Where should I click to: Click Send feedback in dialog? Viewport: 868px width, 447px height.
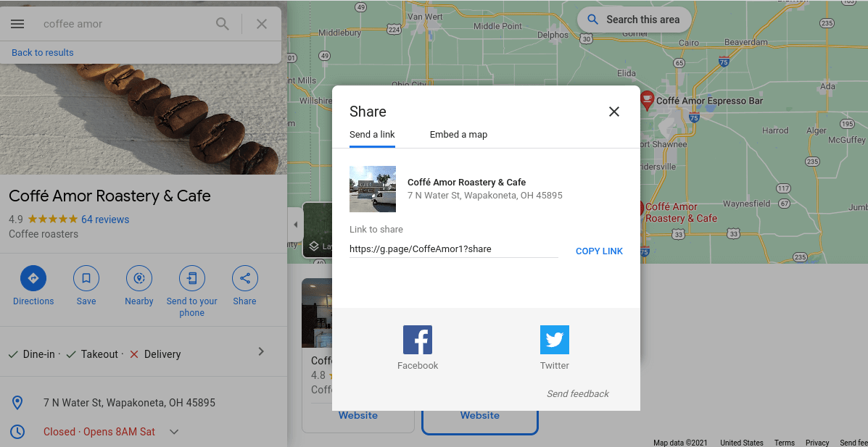[x=578, y=394]
